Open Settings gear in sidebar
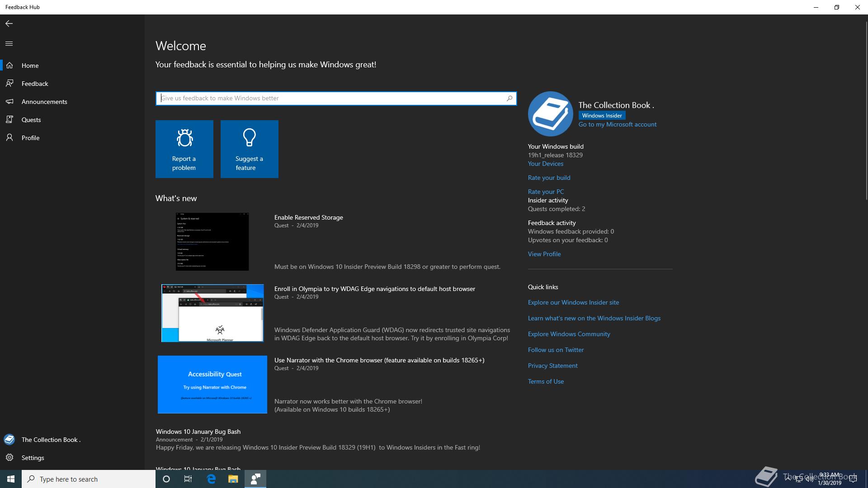Screen dimensions: 868x488 pos(9,458)
